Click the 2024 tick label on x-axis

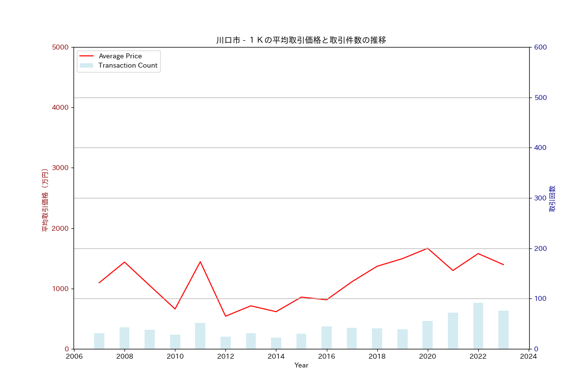click(529, 356)
